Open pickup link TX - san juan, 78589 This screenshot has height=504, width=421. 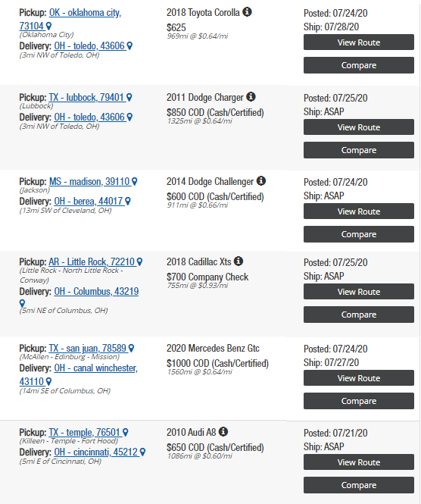pyautogui.click(x=88, y=348)
